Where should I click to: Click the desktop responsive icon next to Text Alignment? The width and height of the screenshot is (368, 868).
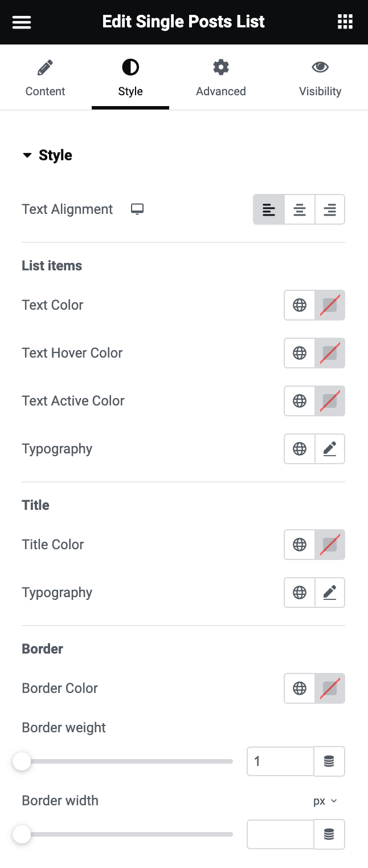pos(137,209)
